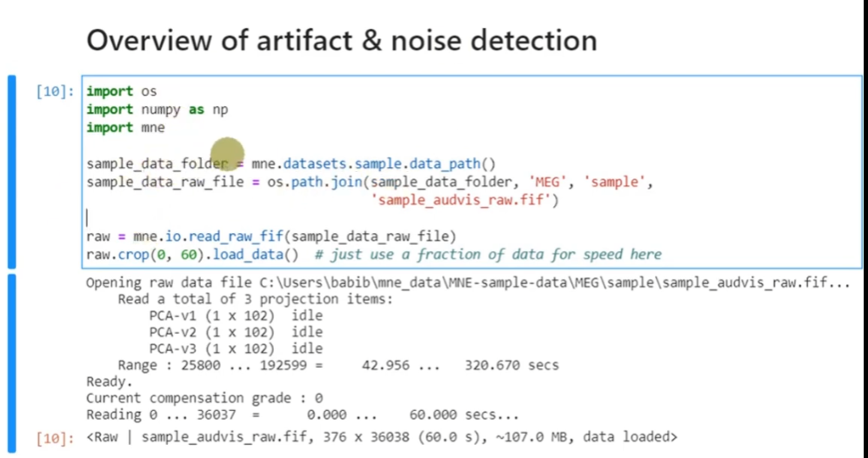Click the input prompt [10] of the code cell
Image resolution: width=868 pixels, height=458 pixels.
pyautogui.click(x=56, y=91)
